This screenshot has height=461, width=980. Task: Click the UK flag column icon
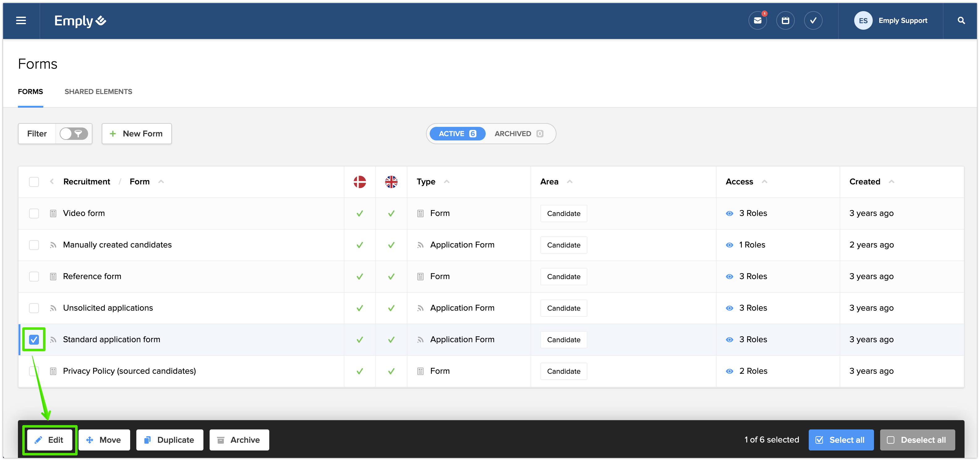coord(391,182)
